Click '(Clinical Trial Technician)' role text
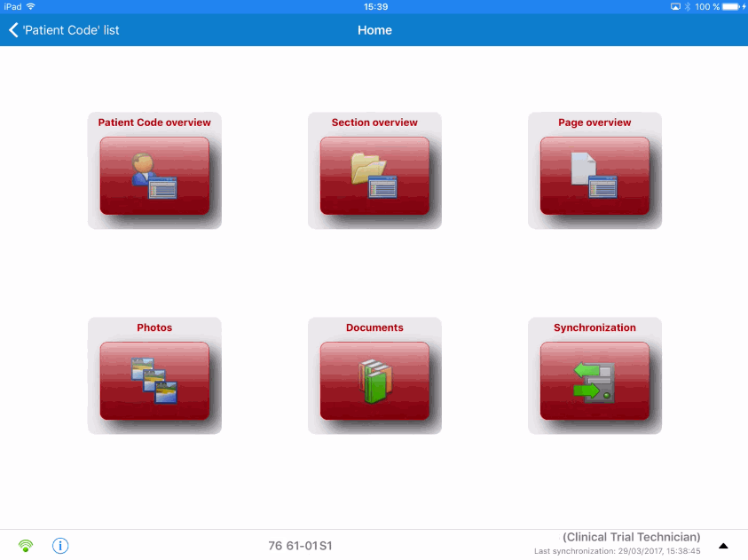Viewport: 748px width, 560px height. 631,537
